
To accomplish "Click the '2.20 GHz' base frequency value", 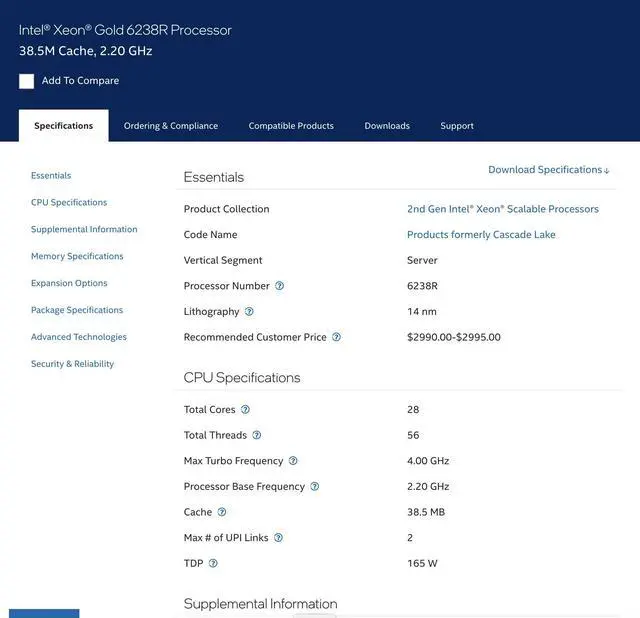I will (x=428, y=487).
